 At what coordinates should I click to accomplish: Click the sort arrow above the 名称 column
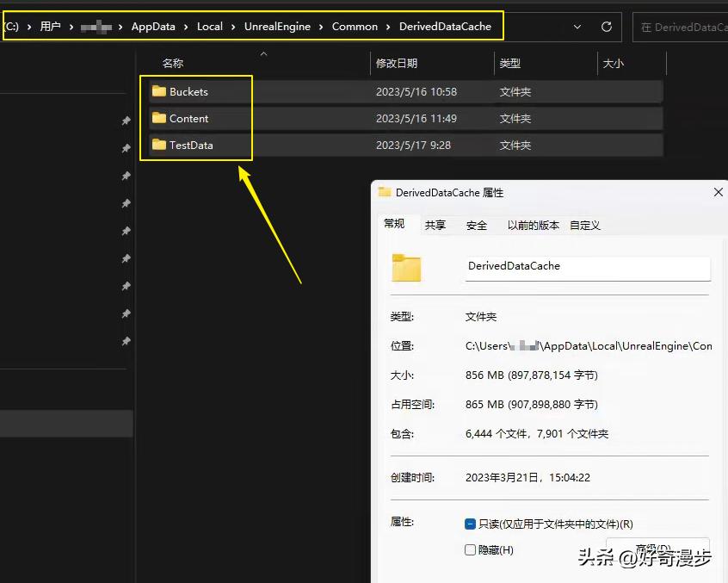coord(263,53)
